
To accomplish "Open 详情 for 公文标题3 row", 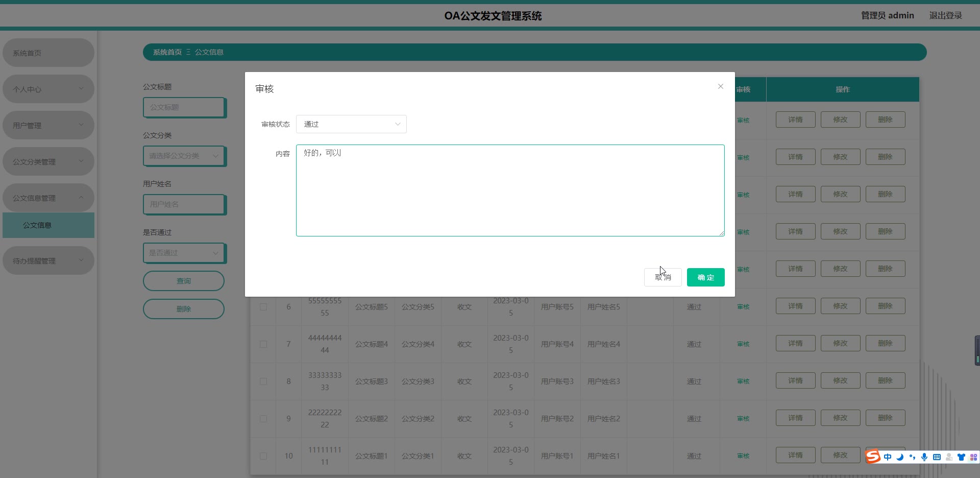I will tap(795, 380).
